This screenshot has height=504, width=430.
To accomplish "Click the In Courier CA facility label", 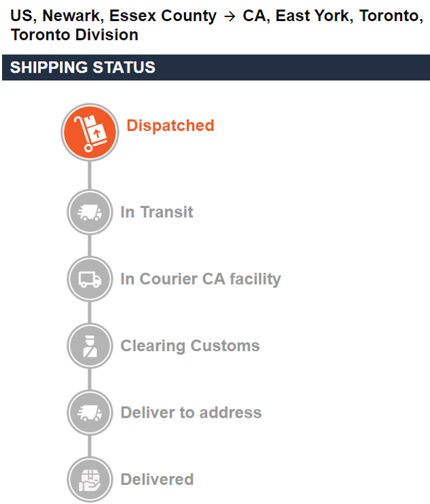I will coord(200,278).
